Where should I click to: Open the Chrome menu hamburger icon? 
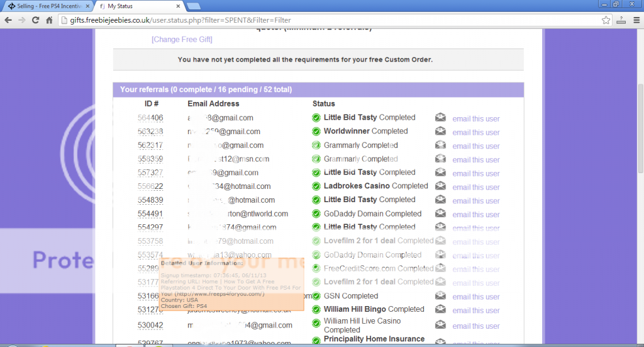[636, 20]
